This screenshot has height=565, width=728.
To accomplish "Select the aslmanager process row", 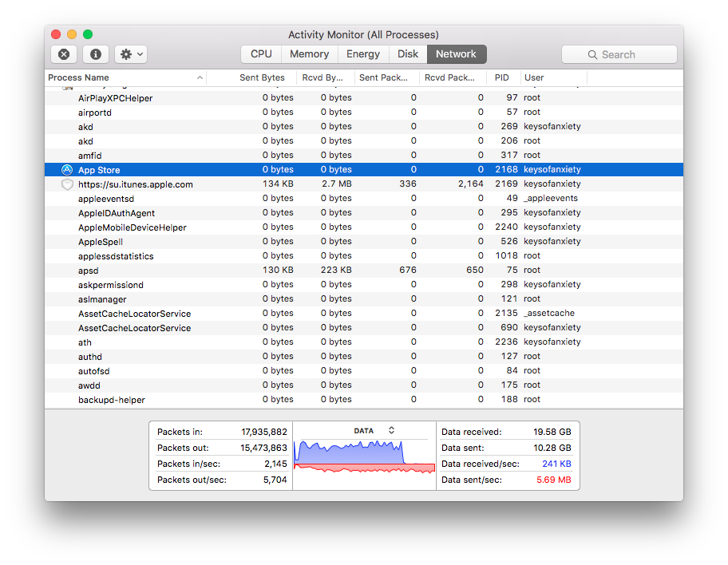I will 364,299.
